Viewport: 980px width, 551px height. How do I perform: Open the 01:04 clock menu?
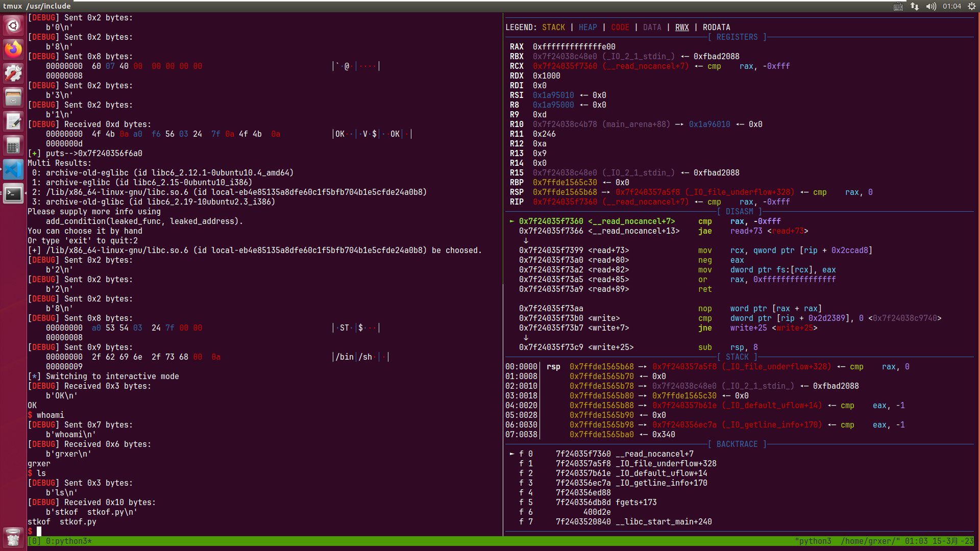pyautogui.click(x=952, y=6)
